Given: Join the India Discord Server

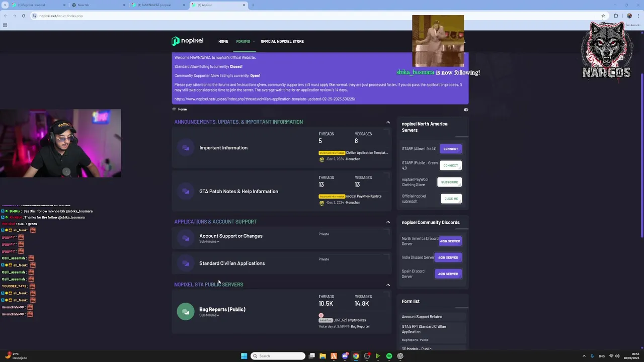Looking at the screenshot, I should [x=448, y=257].
